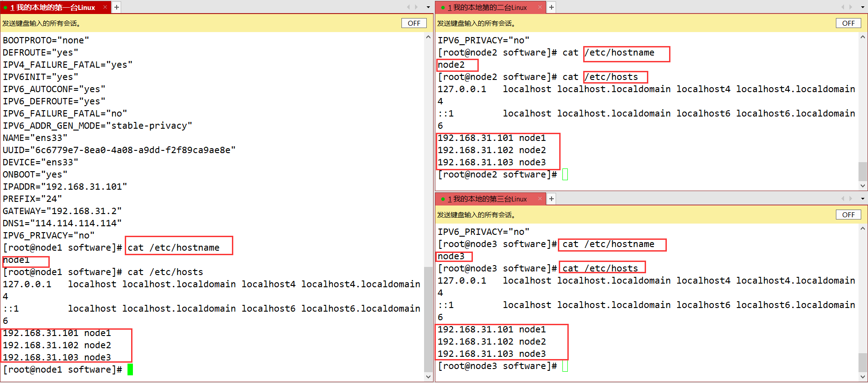The width and height of the screenshot is (868, 383).
Task: Click previous-tab arrow in node2 pane
Action: 843,7
